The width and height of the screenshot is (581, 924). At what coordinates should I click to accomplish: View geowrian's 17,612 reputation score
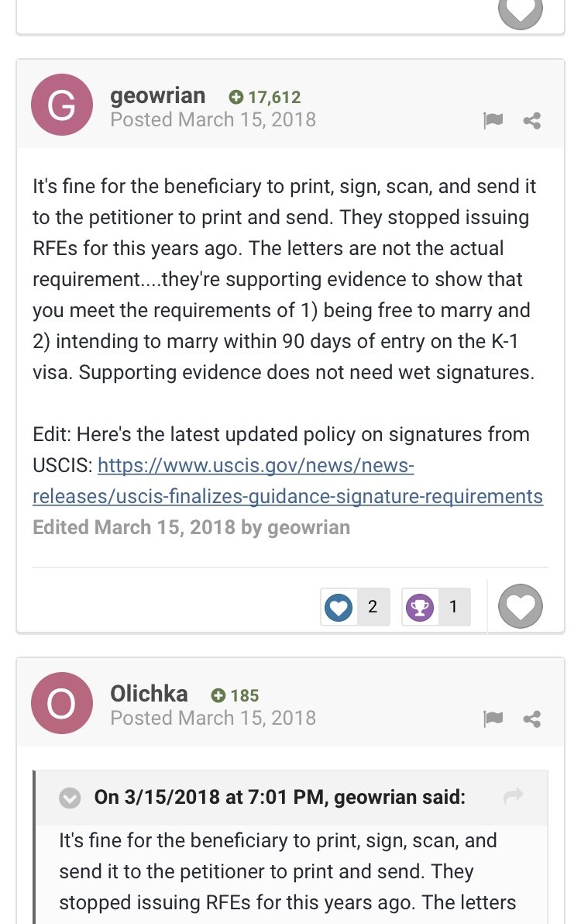tap(265, 97)
